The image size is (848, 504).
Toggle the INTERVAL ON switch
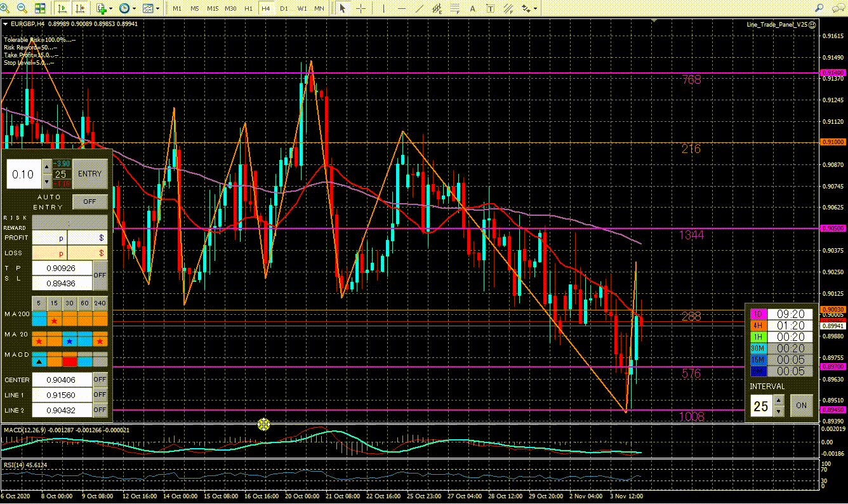tap(801, 405)
